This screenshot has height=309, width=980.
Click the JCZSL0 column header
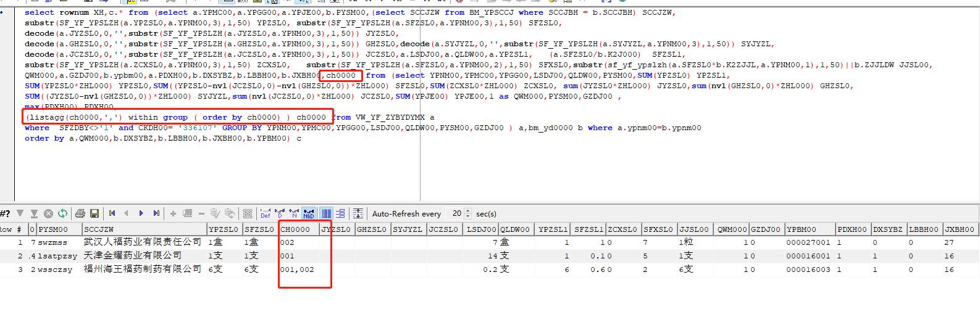[x=444, y=229]
